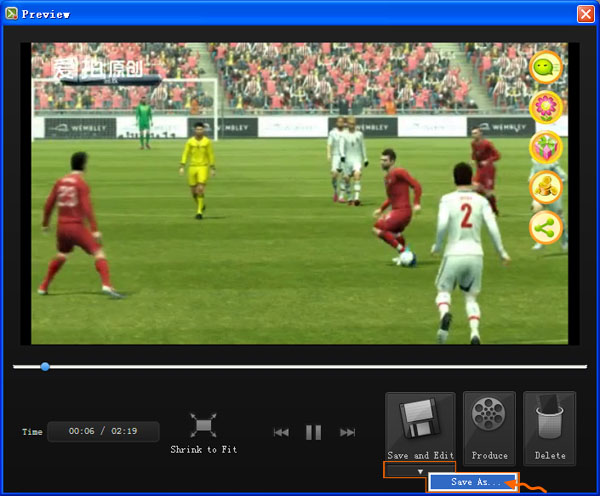Click the 00:06 / 02:19 time display
600x496 pixels.
pyautogui.click(x=103, y=431)
